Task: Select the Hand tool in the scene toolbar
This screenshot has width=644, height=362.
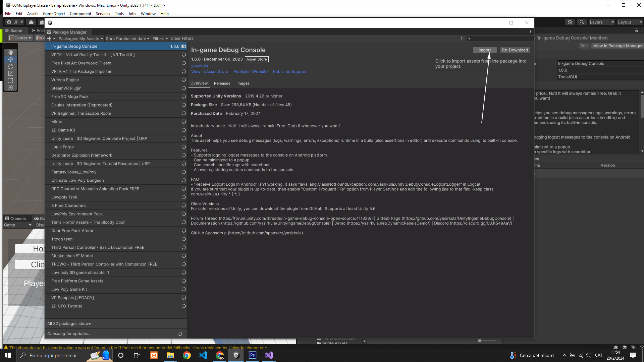Action: coord(11,52)
